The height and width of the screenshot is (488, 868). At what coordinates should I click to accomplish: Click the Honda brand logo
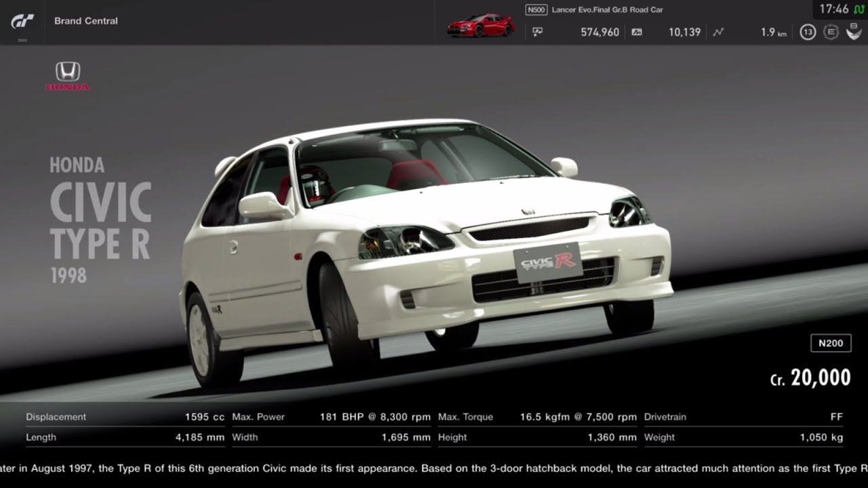click(68, 76)
